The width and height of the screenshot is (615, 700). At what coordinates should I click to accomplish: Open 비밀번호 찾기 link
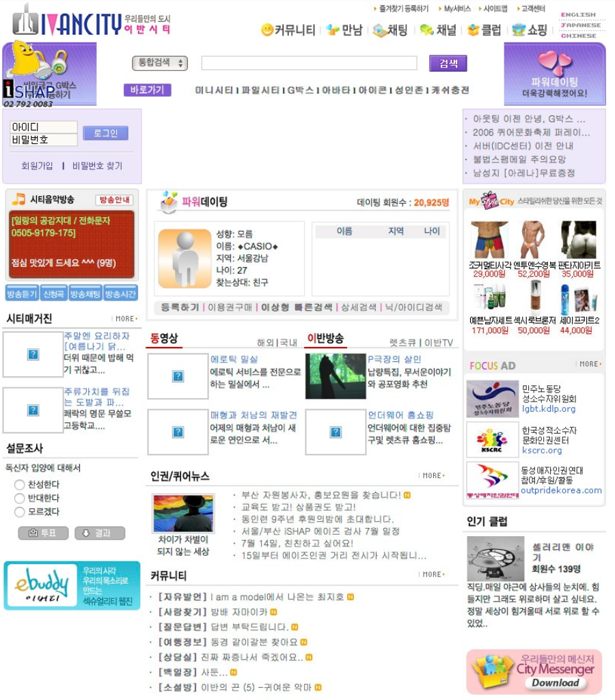[97, 166]
